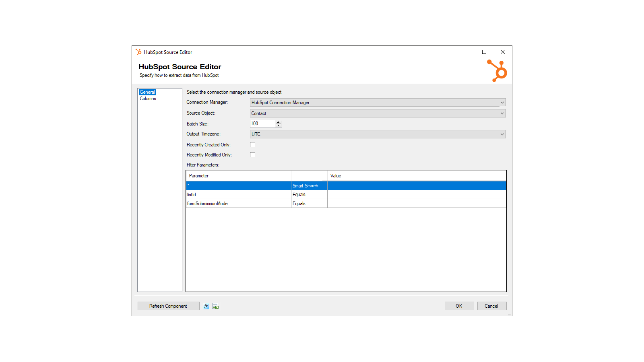Open the fx expression editor
This screenshot has height=362, width=644.
click(x=206, y=306)
